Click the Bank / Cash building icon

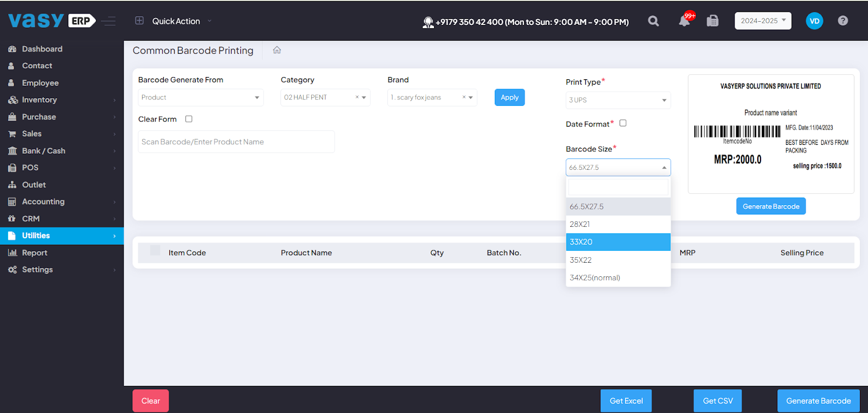click(x=12, y=151)
